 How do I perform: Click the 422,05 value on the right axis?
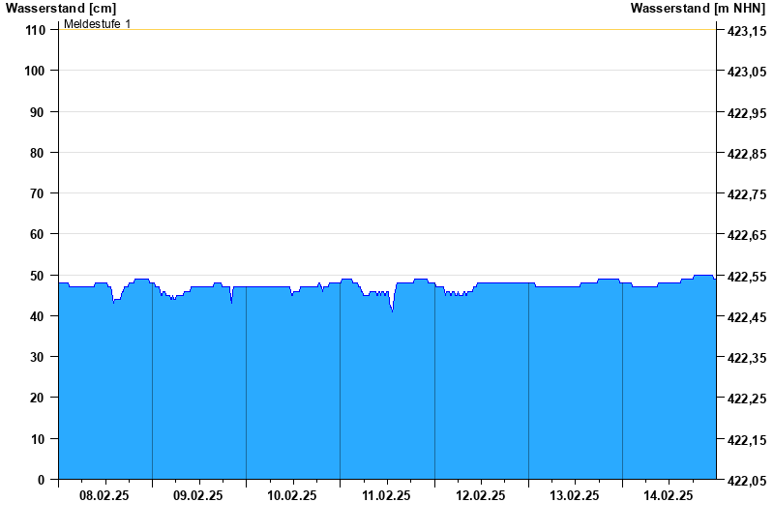[746, 481]
